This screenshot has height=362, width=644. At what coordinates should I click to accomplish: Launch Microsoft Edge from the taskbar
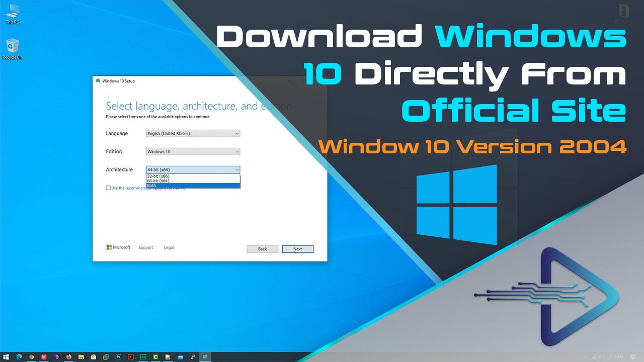pyautogui.click(x=19, y=357)
